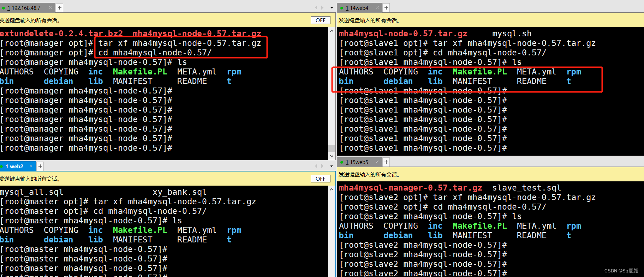
Task: Click 'debian' folder in manager terminal listing
Action: pyautogui.click(x=58, y=81)
